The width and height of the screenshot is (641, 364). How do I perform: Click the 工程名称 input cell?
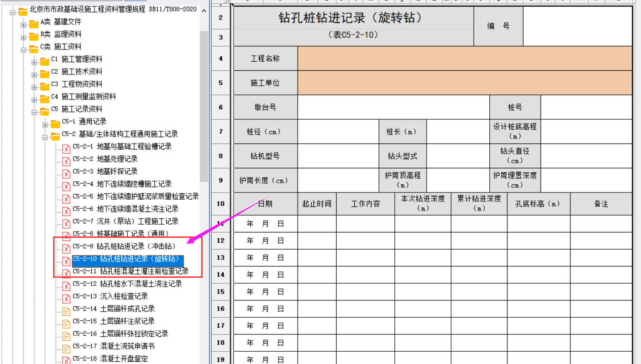tap(465, 58)
